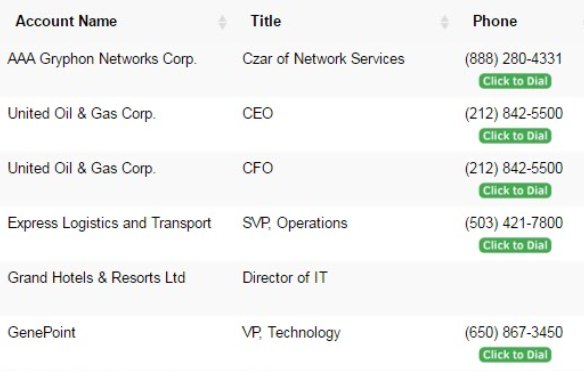Select the VP, Technology title cell
The height and width of the screenshot is (371, 584).
[x=291, y=333]
